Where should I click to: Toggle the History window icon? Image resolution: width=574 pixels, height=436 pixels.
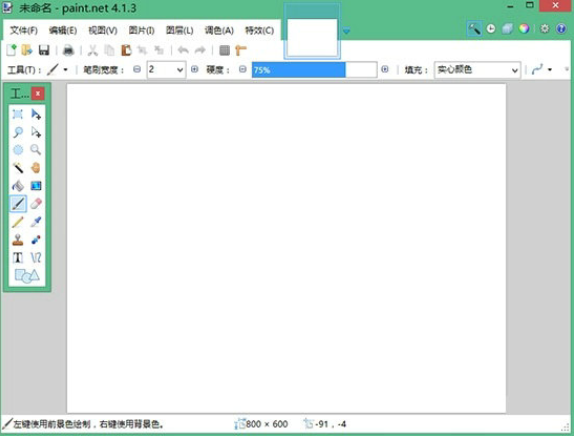tap(491, 29)
